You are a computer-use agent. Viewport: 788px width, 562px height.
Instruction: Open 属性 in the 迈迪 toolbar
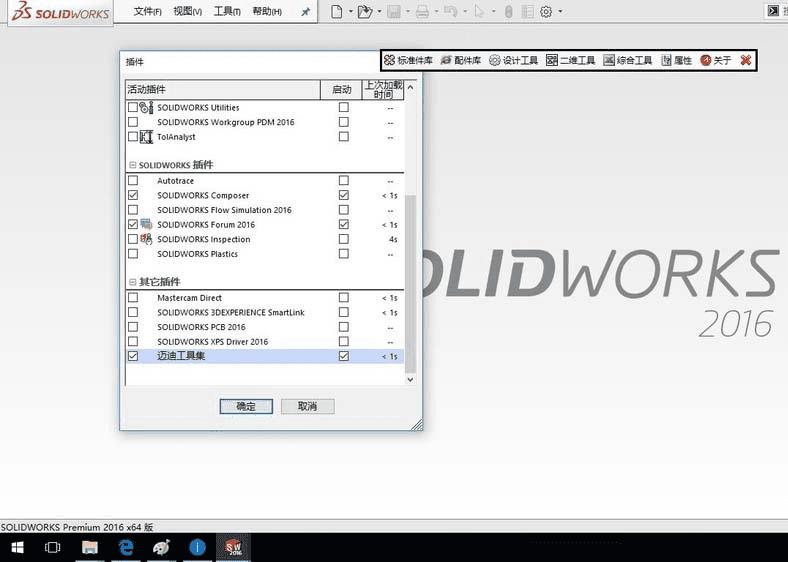[x=676, y=60]
